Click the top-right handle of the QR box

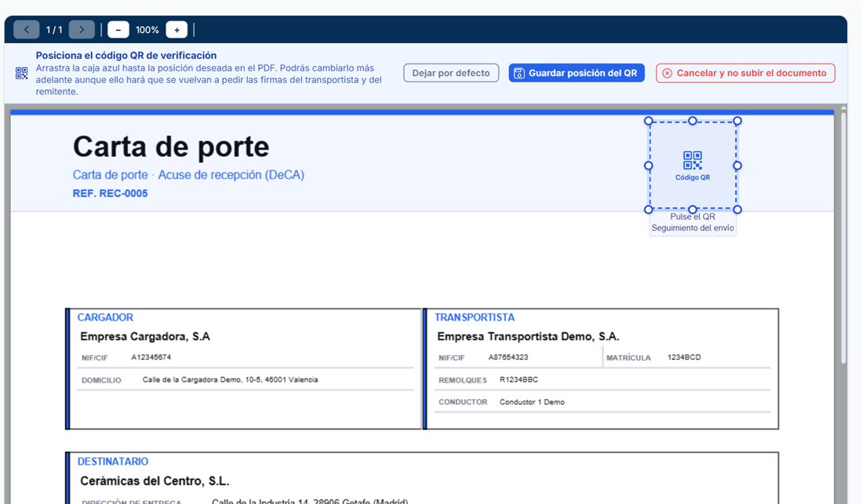click(x=737, y=121)
